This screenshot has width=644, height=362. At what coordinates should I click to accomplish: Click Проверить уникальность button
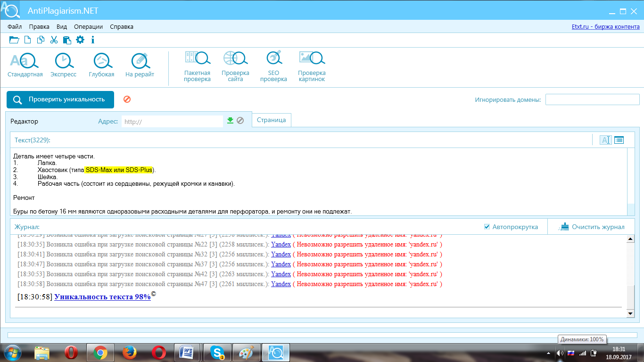(60, 99)
